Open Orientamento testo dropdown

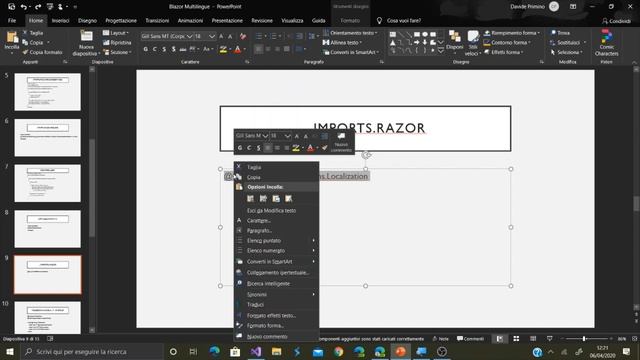coord(350,33)
